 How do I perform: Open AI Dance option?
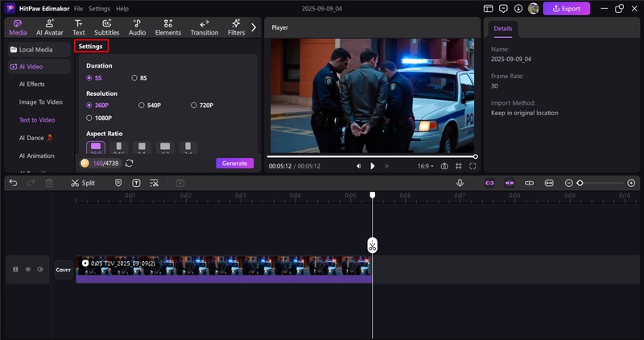pos(35,138)
